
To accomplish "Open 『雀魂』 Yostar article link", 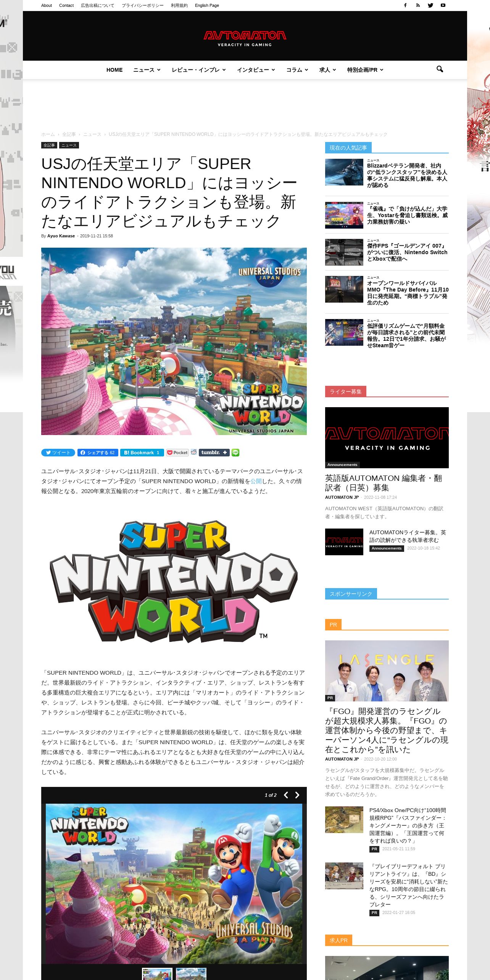I will click(x=407, y=215).
